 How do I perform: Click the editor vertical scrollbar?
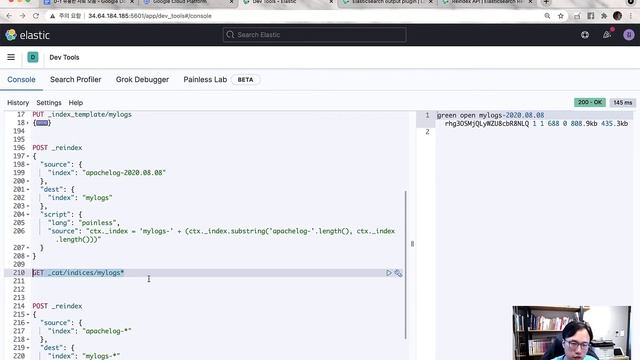pos(406,264)
